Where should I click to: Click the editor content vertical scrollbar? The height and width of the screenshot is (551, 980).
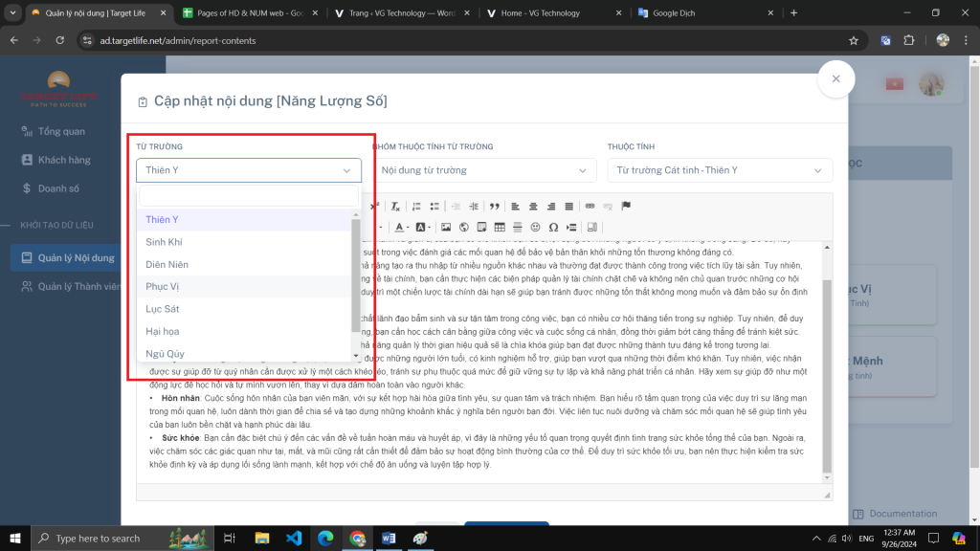coord(827,375)
